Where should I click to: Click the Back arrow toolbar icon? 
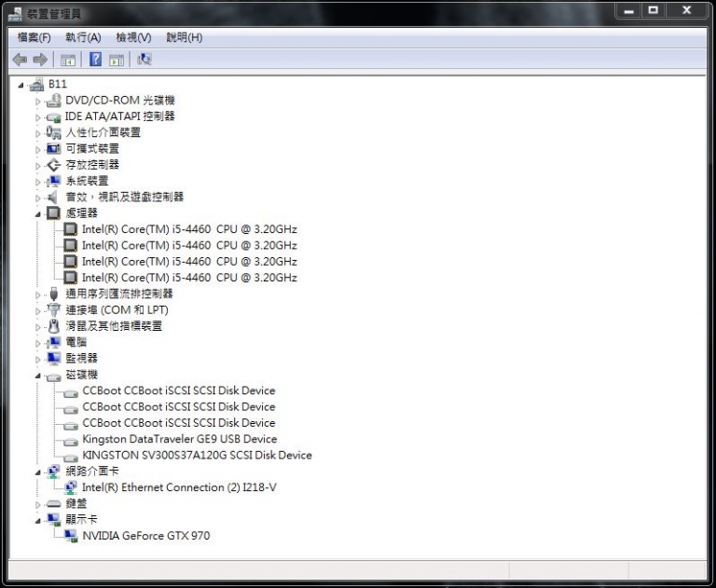20,60
